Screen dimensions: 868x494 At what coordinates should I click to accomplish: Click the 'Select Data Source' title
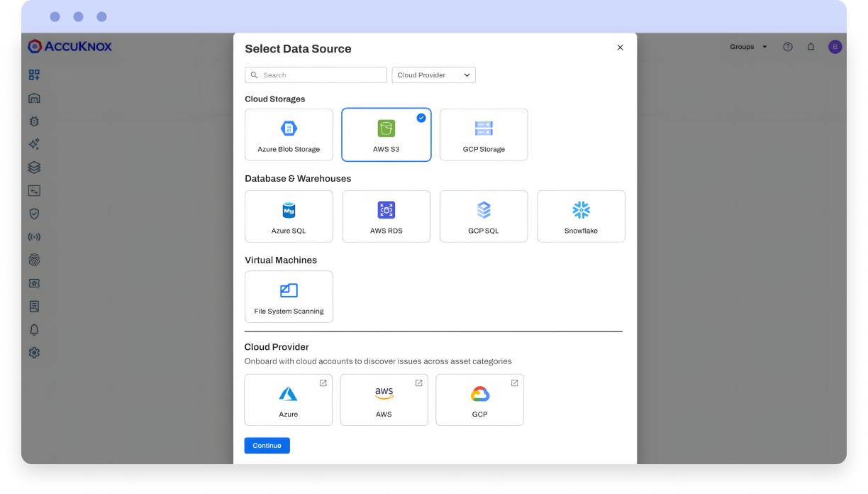tap(298, 49)
